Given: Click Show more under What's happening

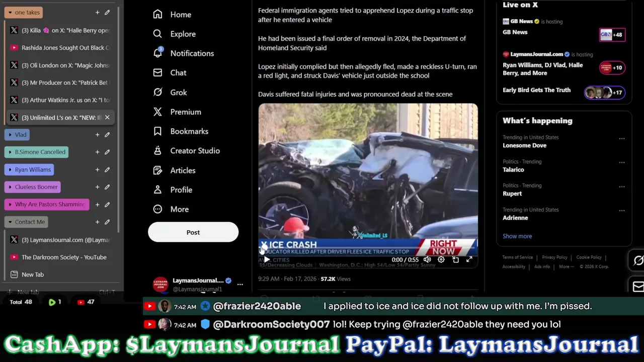Looking at the screenshot, I should click(x=517, y=236).
